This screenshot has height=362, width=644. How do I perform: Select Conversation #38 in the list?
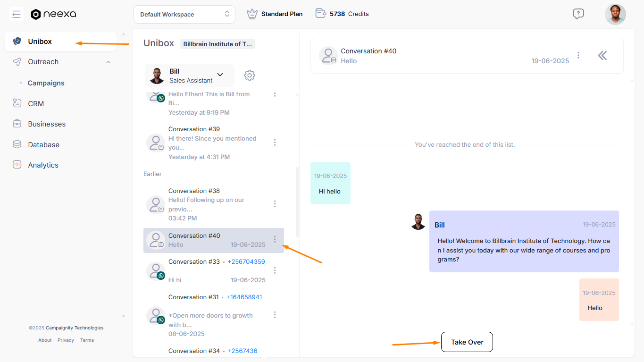tap(208, 204)
